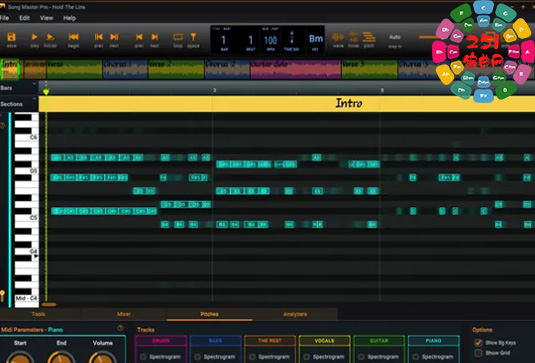Select the GUITAR track header

coord(379,341)
